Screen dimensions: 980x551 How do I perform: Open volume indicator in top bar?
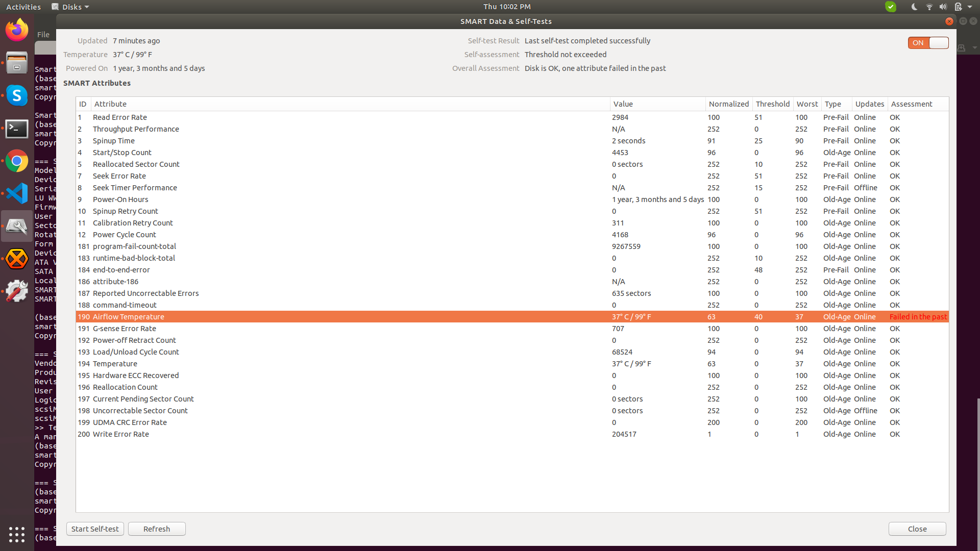coord(943,7)
